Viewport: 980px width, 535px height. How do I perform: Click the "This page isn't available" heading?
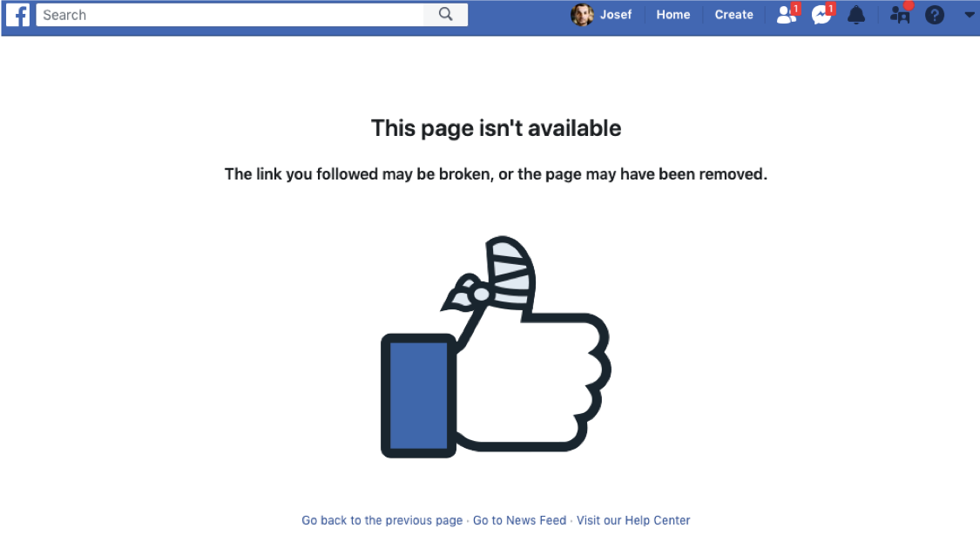[x=497, y=128]
